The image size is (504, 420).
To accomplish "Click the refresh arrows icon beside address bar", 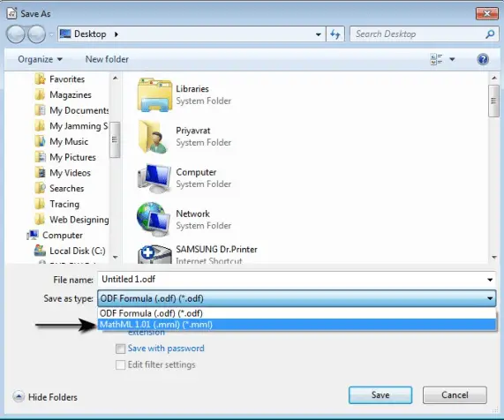I will point(335,34).
